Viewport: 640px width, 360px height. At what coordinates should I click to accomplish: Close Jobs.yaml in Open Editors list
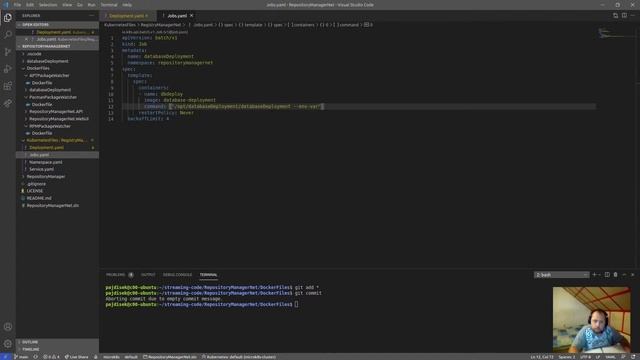click(x=27, y=39)
